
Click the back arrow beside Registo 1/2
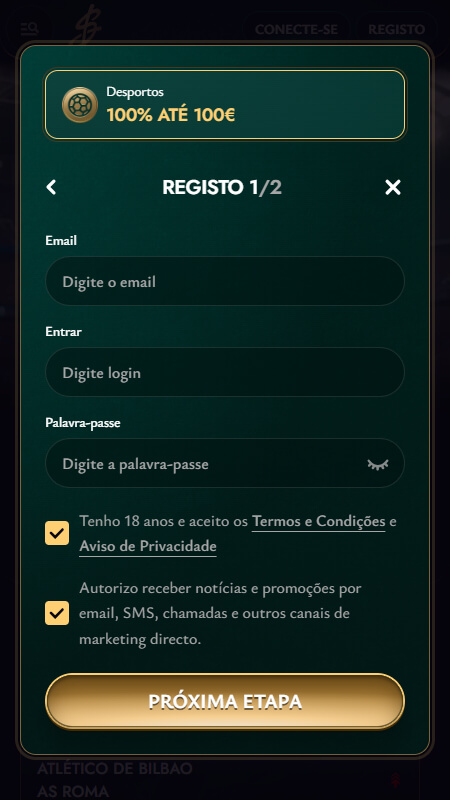click(51, 187)
